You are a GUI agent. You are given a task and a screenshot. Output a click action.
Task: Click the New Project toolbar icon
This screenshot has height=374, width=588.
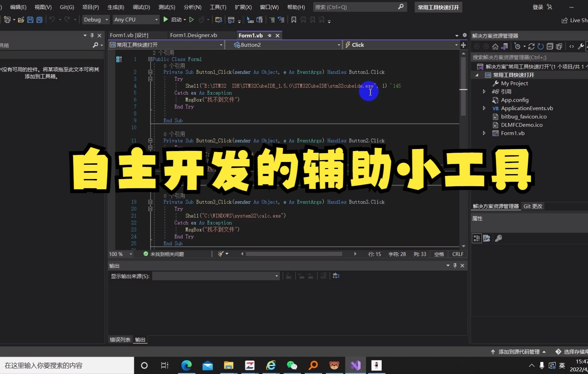pyautogui.click(x=7, y=20)
